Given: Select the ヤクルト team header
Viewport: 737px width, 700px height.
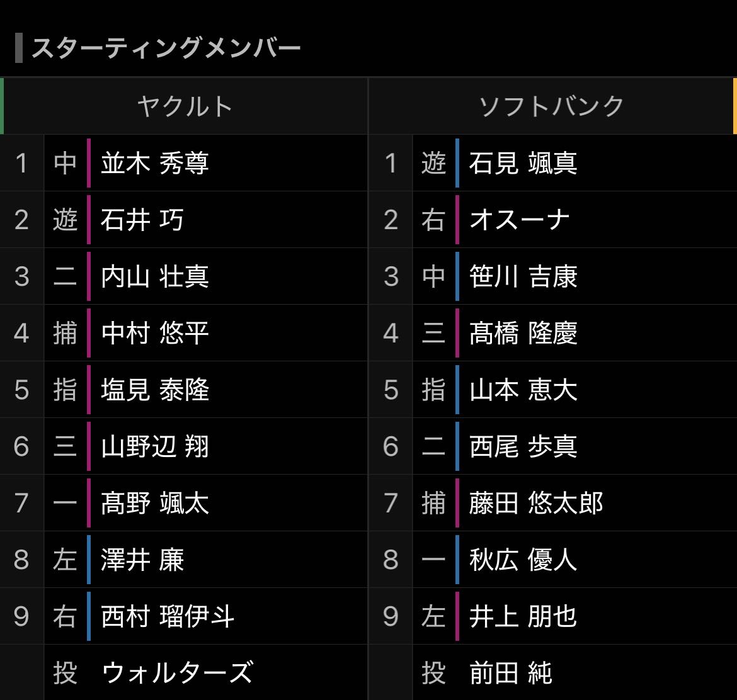Looking at the screenshot, I should (185, 106).
